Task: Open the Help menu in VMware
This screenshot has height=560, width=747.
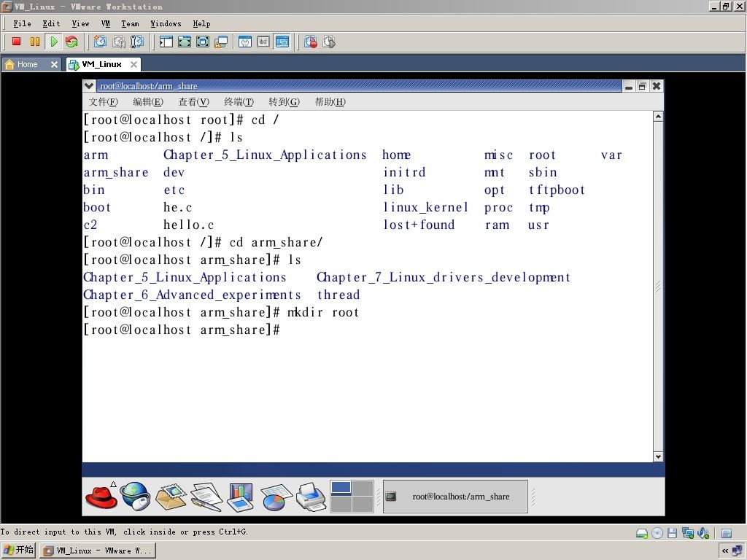Action: 201,24
